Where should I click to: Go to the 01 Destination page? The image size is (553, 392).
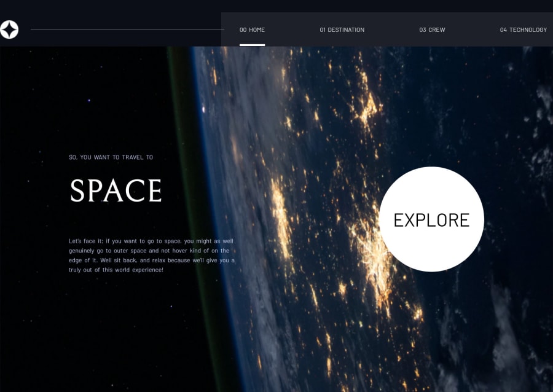click(x=342, y=30)
